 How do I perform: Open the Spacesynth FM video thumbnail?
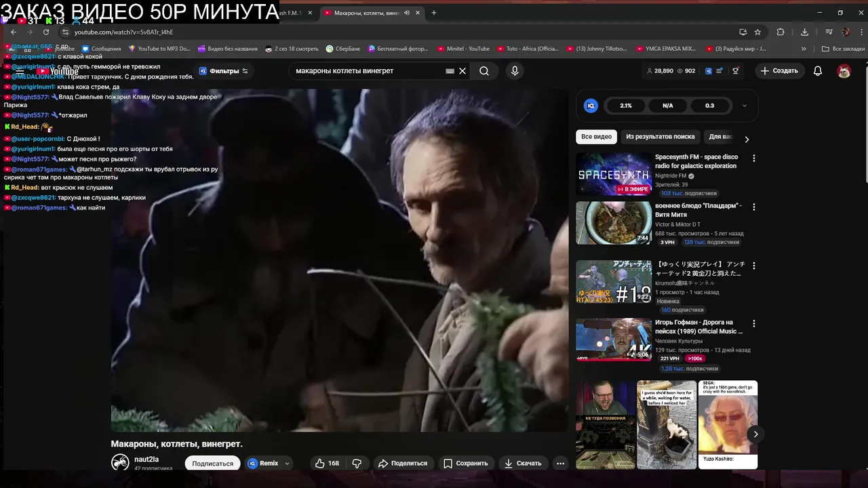point(614,174)
